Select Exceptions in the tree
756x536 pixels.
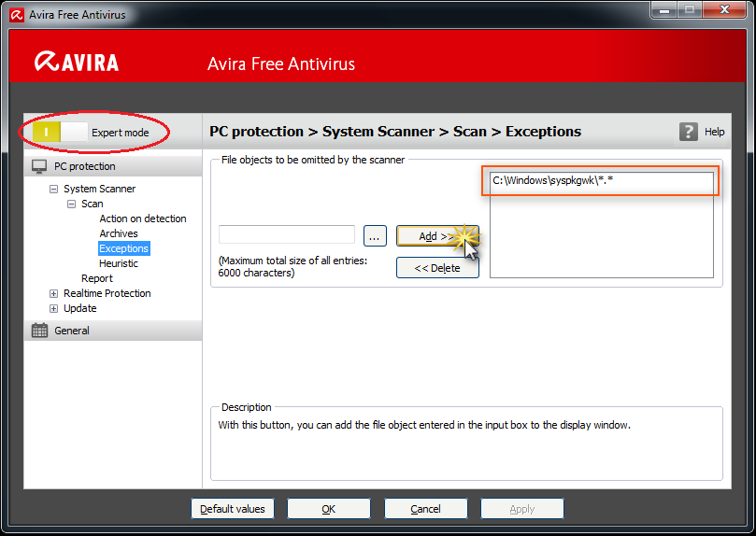[124, 248]
